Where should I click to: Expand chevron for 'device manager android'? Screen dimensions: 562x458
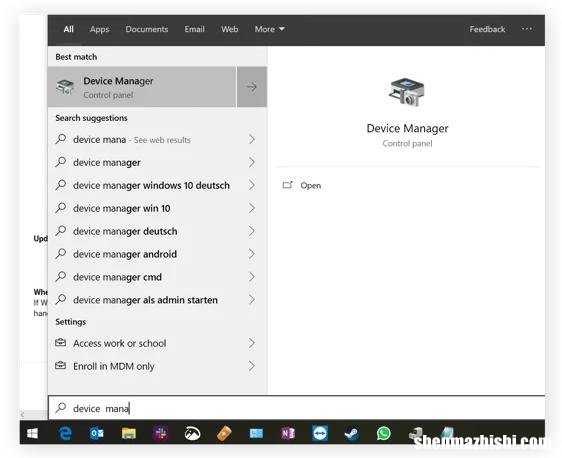click(x=252, y=254)
